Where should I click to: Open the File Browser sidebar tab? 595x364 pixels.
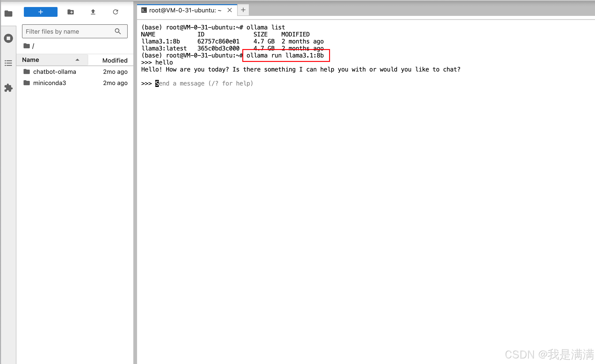[x=8, y=14]
